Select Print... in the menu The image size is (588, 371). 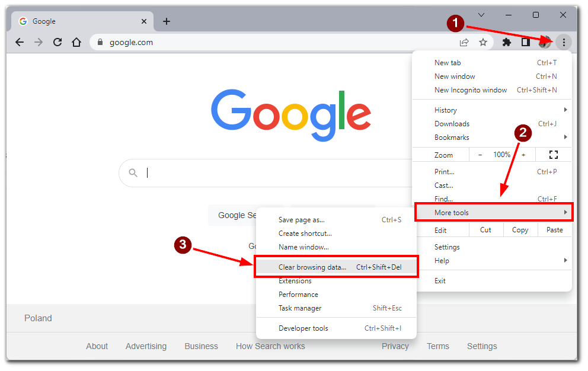tap(492, 172)
